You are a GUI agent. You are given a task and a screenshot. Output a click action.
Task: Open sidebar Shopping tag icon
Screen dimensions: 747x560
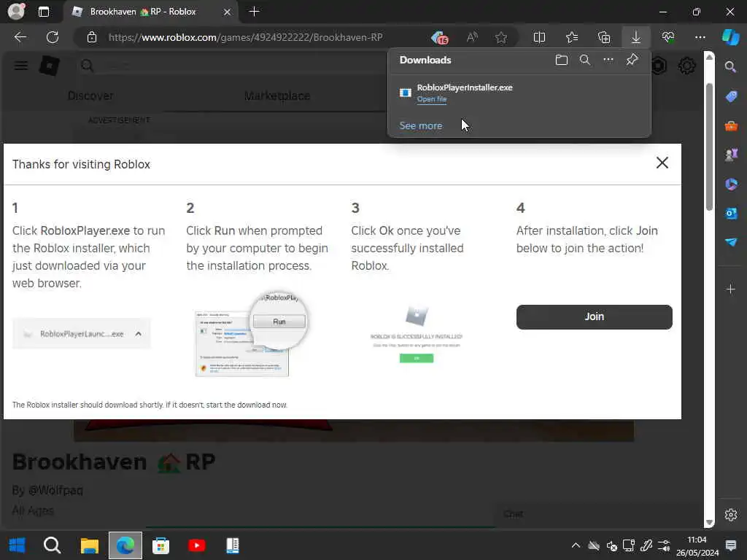(x=730, y=97)
